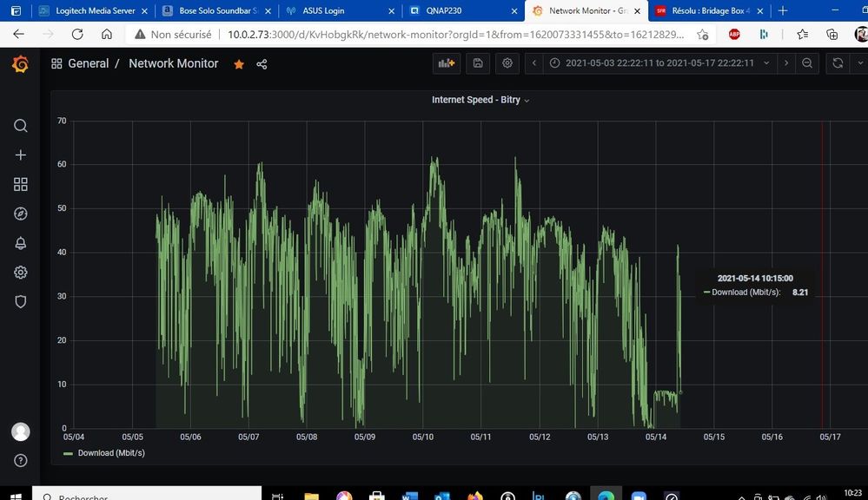The image size is (868, 500).
Task: Open the Search icon in sidebar
Action: 21,126
